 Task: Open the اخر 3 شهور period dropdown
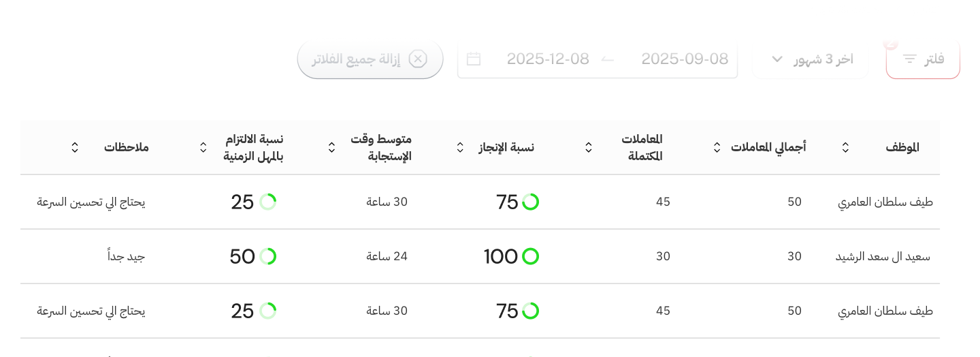click(823, 59)
